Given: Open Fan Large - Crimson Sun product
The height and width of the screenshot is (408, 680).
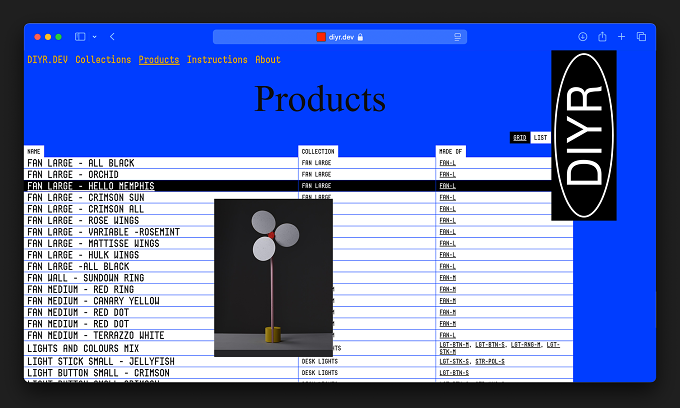Looking at the screenshot, I should pos(86,197).
